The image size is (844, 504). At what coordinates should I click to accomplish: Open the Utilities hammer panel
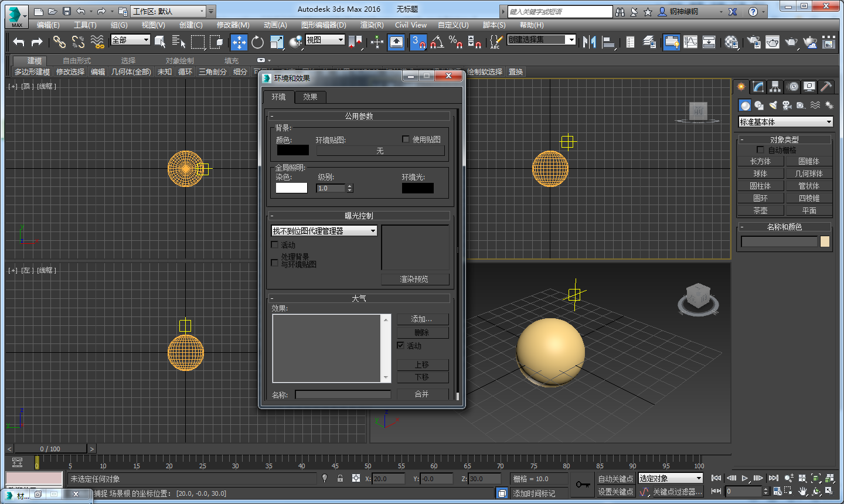click(826, 87)
